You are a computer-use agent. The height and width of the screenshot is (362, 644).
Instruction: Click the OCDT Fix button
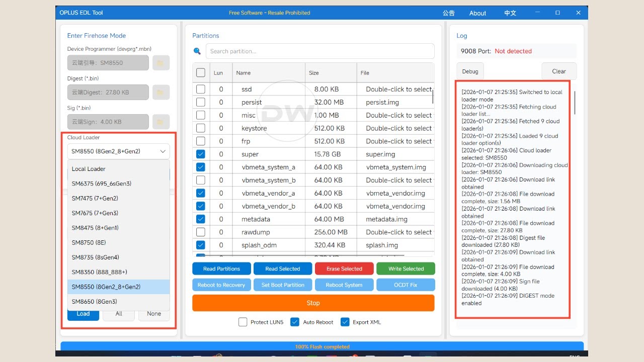406,285
